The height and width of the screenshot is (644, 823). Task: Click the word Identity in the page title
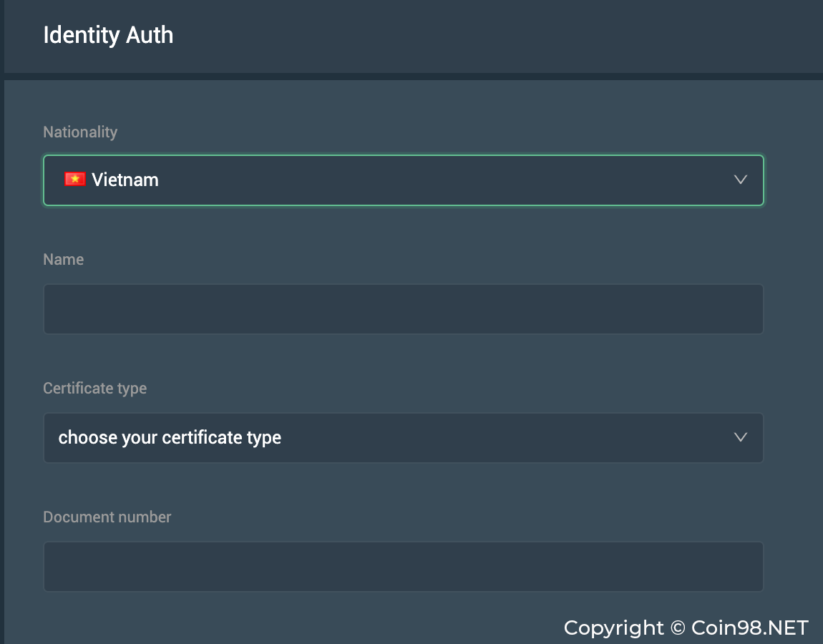tap(79, 35)
